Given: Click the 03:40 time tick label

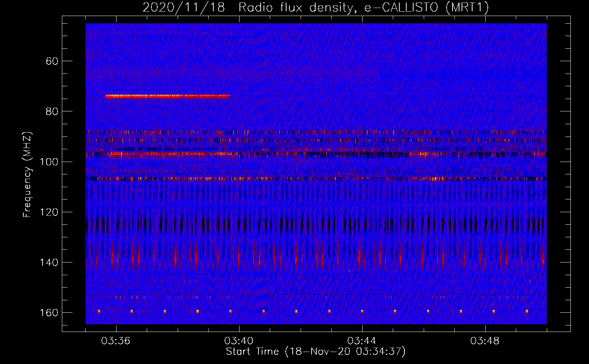Looking at the screenshot, I should click(239, 341).
